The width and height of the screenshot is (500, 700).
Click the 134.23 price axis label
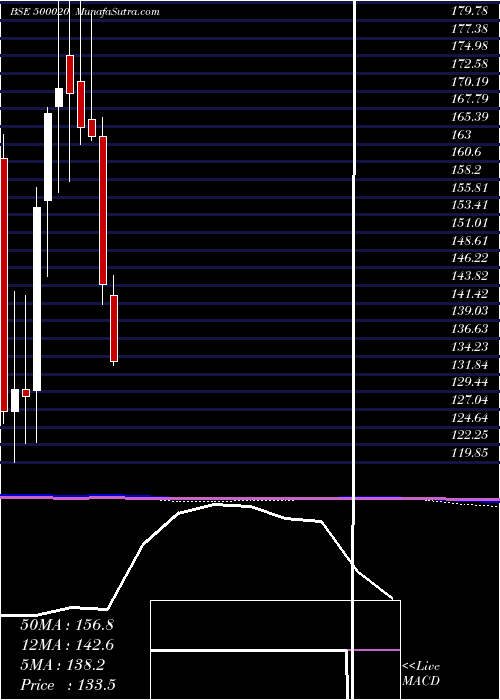click(470, 346)
